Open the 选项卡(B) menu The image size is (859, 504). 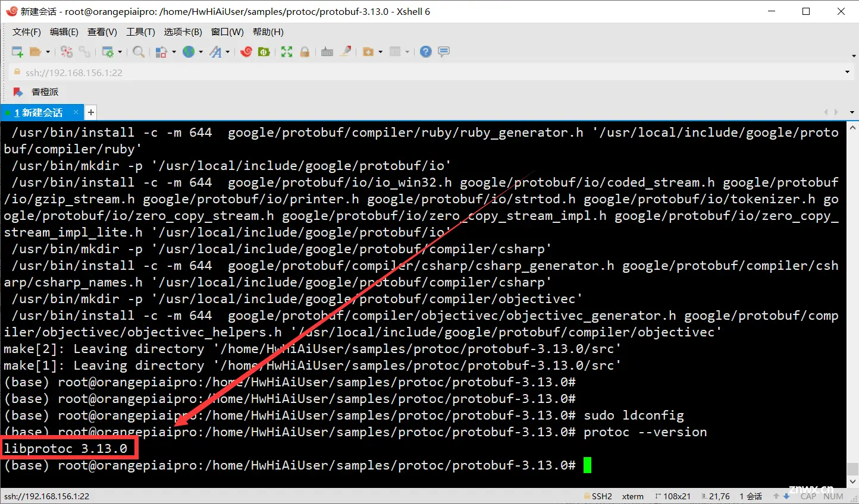tap(183, 32)
